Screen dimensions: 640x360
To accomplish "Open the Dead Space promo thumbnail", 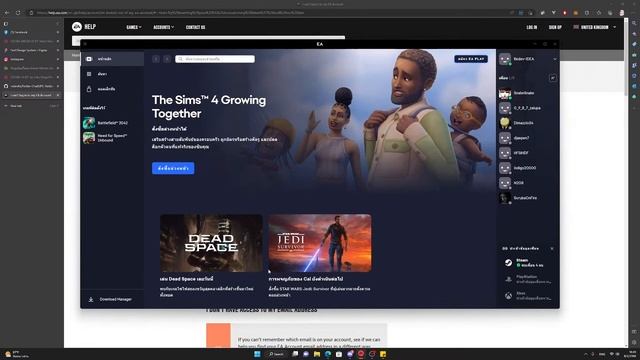I will pyautogui.click(x=211, y=243).
